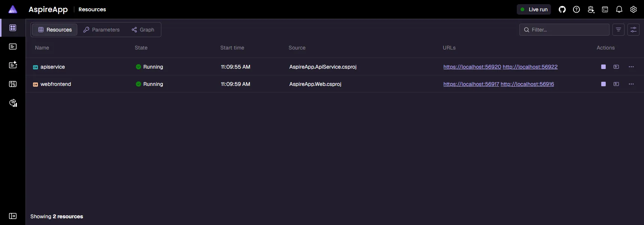Open the terminal icon in header
This screenshot has width=644, height=225.
(605, 9)
